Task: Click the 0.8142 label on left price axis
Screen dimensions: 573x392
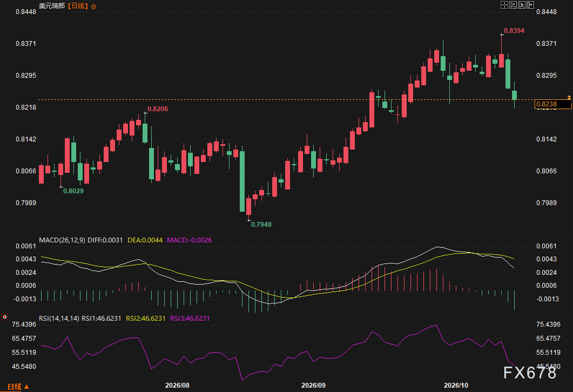Action: pyautogui.click(x=26, y=139)
